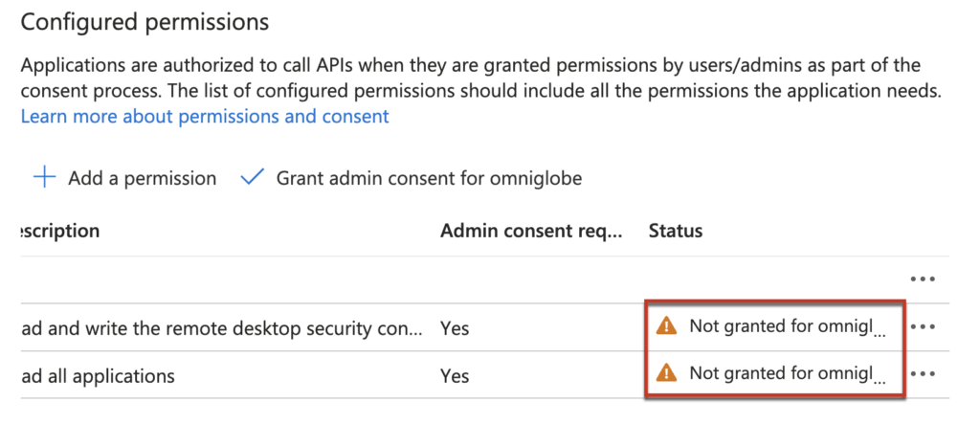
Task: Click the warning icon in remote desktop security row
Action: tap(666, 326)
